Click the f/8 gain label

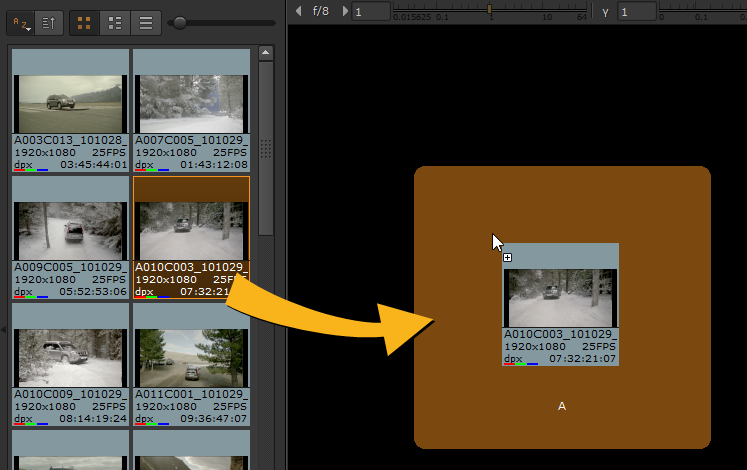321,11
